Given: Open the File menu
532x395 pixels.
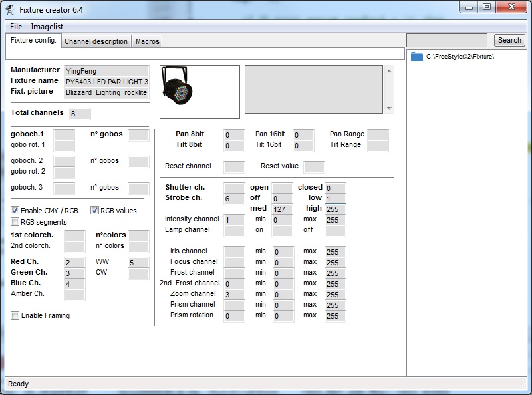Looking at the screenshot, I should click(x=16, y=27).
